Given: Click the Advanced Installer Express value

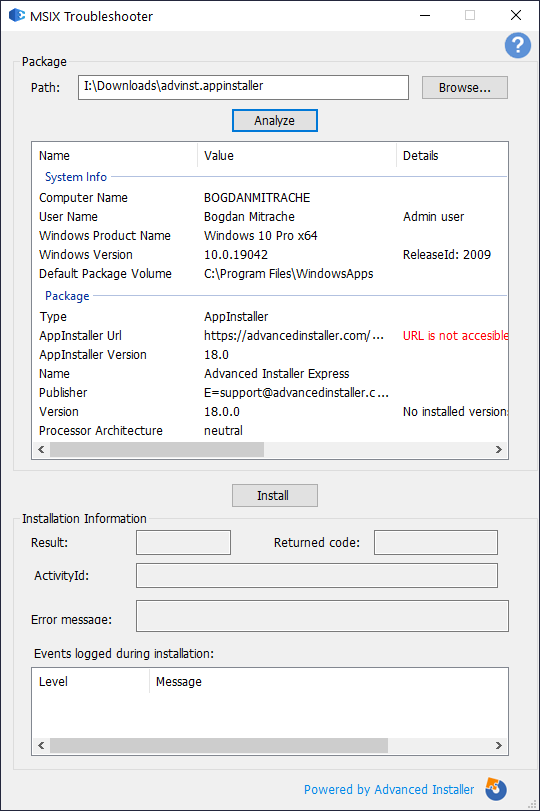Looking at the screenshot, I should (277, 373).
